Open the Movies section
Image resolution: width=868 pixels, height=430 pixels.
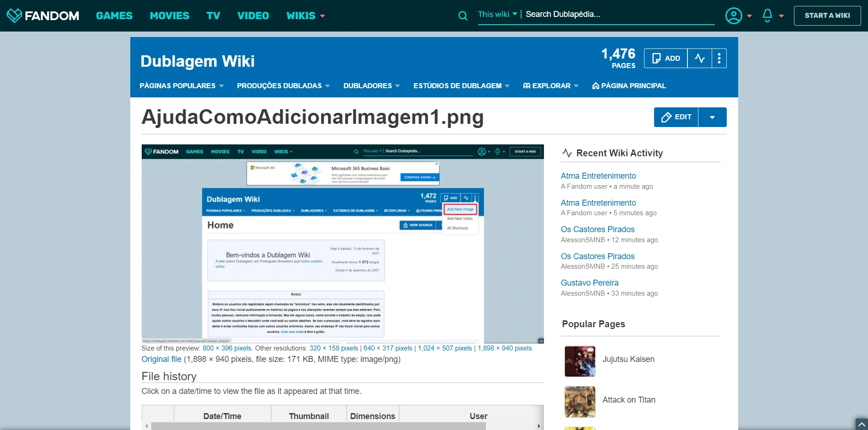(x=170, y=16)
